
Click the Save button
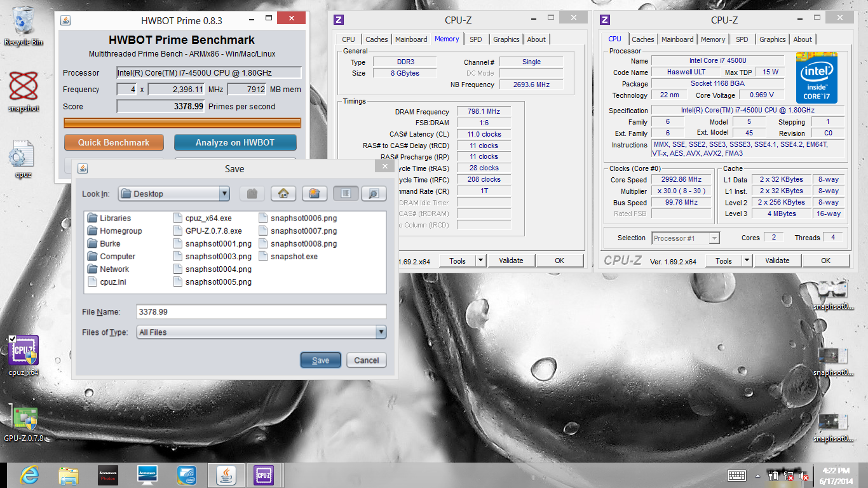[x=320, y=360]
